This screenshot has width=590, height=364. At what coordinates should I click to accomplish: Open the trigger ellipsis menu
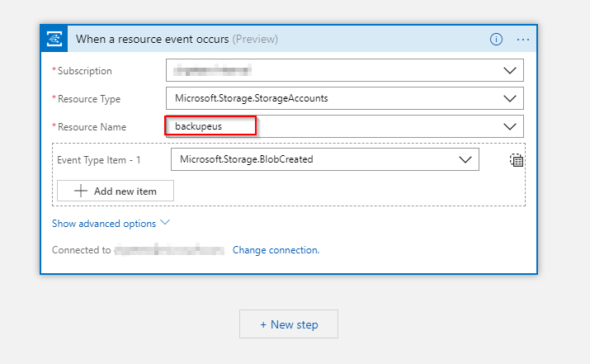pos(523,39)
